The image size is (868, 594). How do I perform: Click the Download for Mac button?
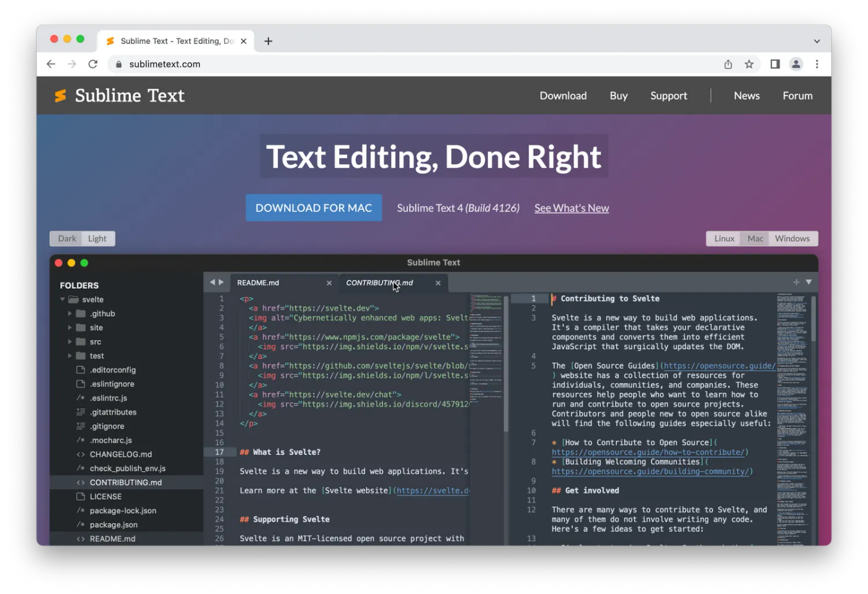pyautogui.click(x=314, y=208)
